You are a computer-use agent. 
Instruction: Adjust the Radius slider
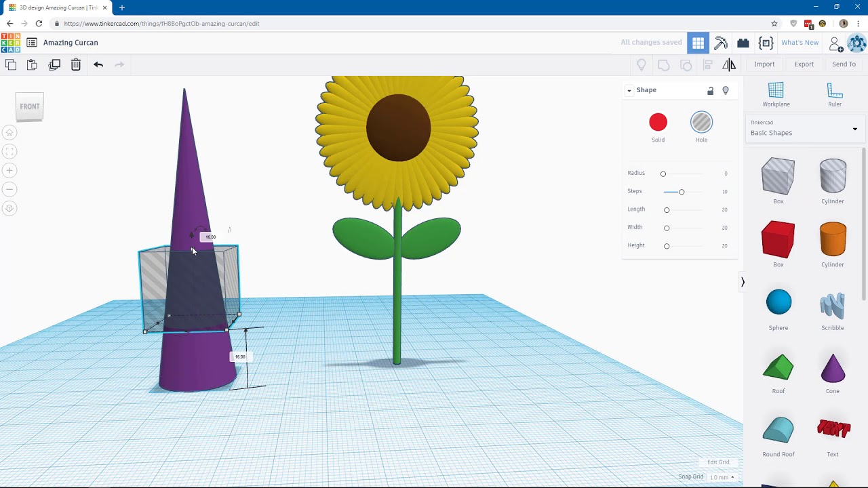point(663,174)
